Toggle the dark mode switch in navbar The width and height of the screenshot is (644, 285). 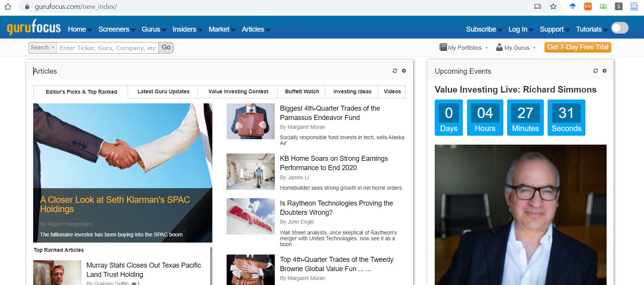tap(620, 28)
